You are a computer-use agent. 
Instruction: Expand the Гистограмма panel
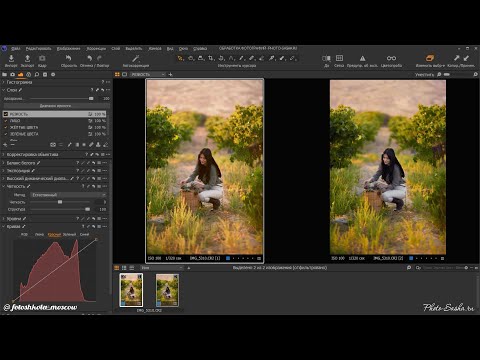point(4,82)
